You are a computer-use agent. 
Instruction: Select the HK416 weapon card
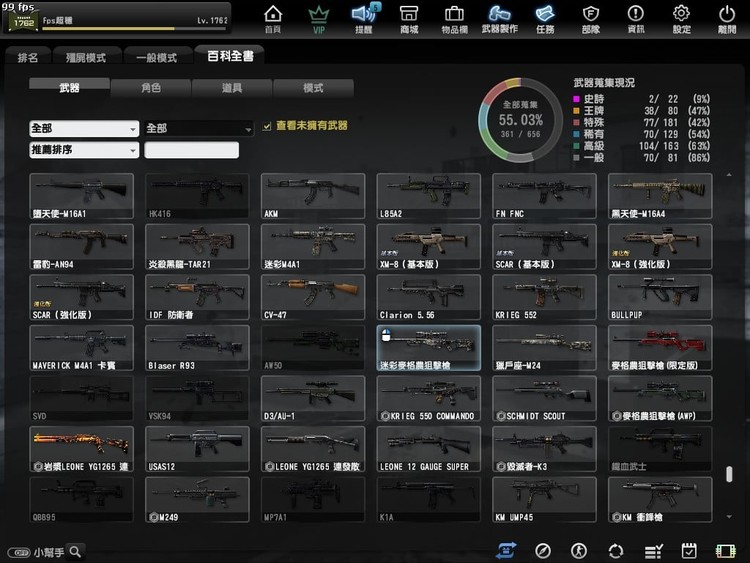pyautogui.click(x=197, y=196)
